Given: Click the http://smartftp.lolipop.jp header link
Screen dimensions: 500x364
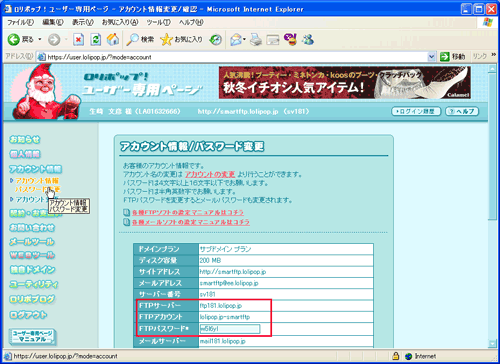Looking at the screenshot, I should (238, 111).
